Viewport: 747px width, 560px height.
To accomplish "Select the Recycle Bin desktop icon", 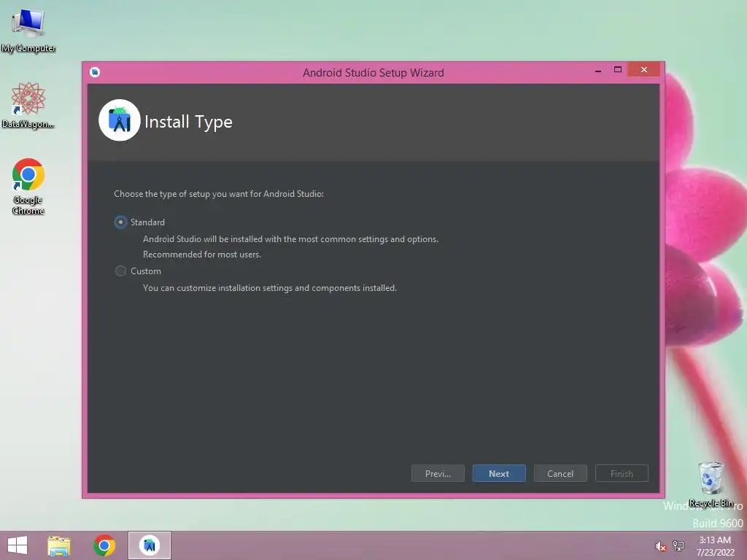I will pos(711,484).
